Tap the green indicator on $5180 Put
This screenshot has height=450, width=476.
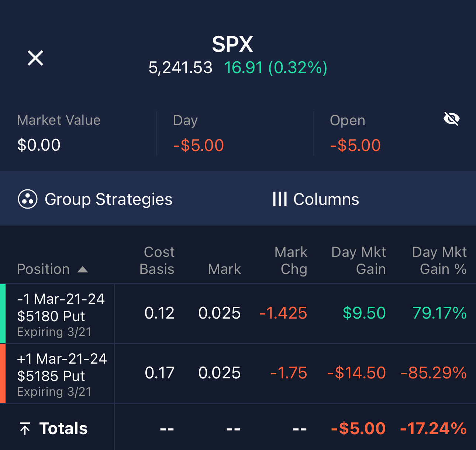pyautogui.click(x=3, y=314)
